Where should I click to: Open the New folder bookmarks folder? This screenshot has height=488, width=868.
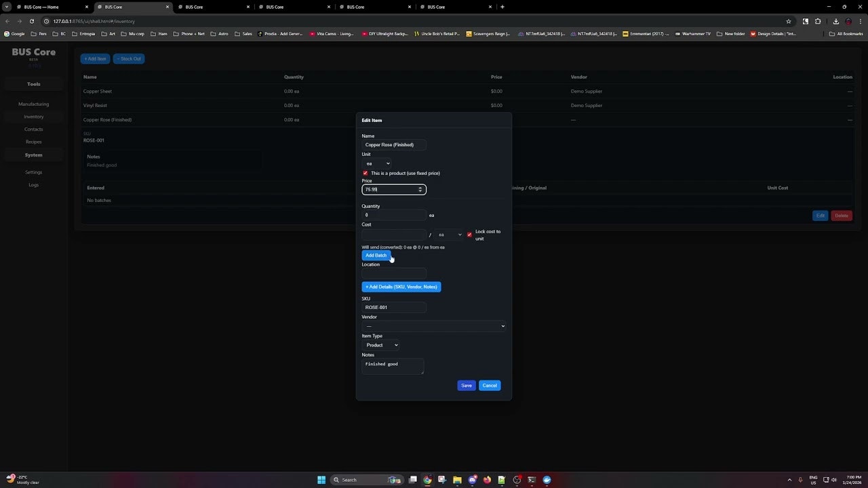[731, 34]
